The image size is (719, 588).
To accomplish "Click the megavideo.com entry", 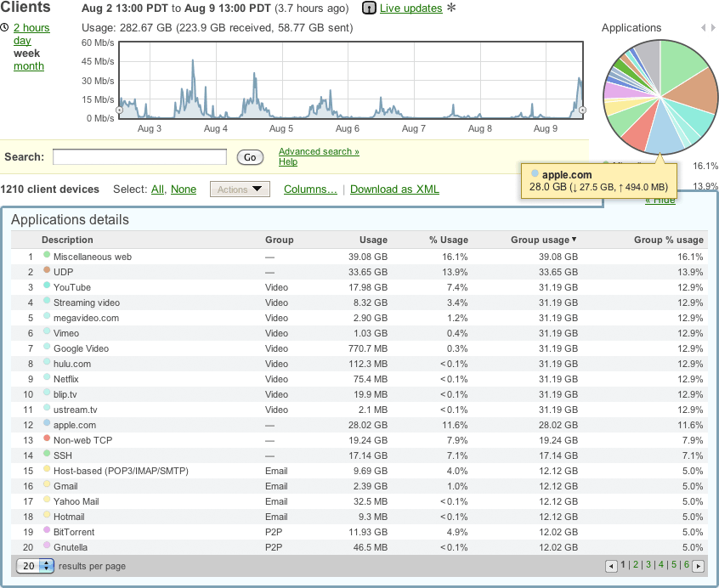I will coord(86,318).
